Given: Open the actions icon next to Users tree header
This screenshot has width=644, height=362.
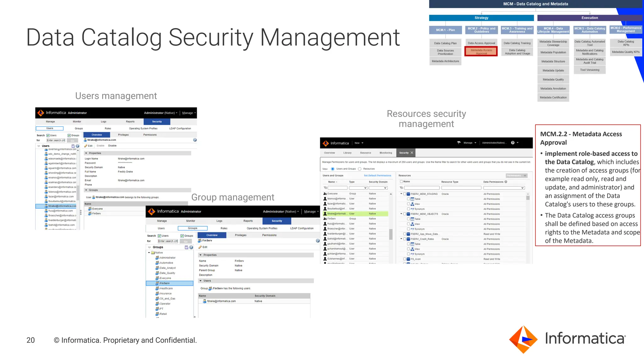Looking at the screenshot, I should click(73, 146).
